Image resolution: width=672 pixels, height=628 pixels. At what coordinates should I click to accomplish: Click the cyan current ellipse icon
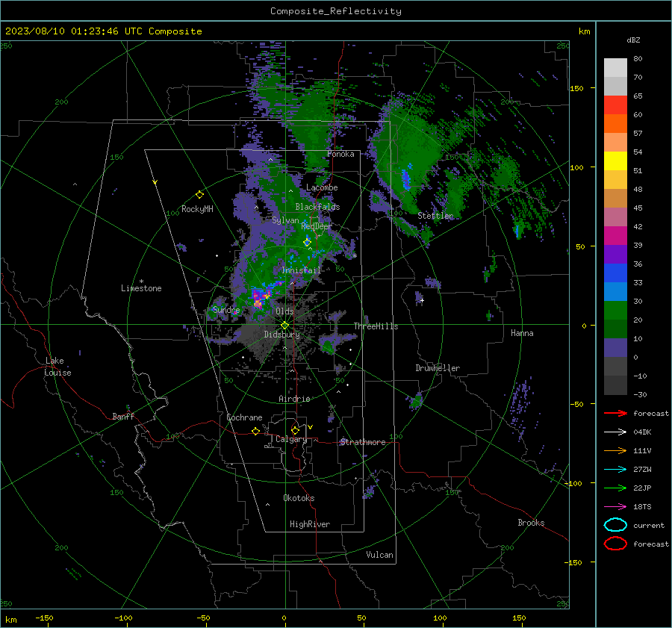point(615,525)
